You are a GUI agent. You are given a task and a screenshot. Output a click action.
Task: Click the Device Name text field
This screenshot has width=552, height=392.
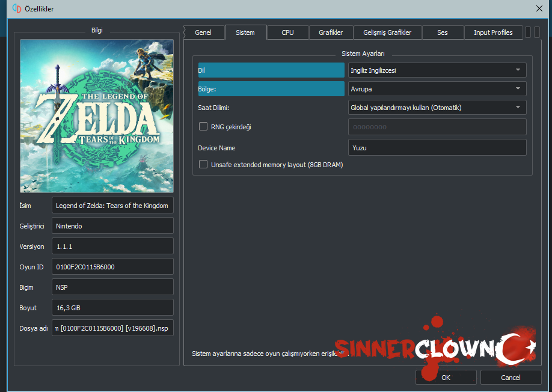(437, 147)
